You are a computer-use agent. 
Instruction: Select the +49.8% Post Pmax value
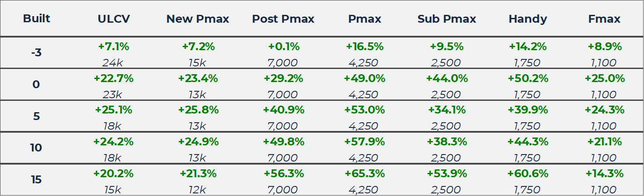(283, 142)
